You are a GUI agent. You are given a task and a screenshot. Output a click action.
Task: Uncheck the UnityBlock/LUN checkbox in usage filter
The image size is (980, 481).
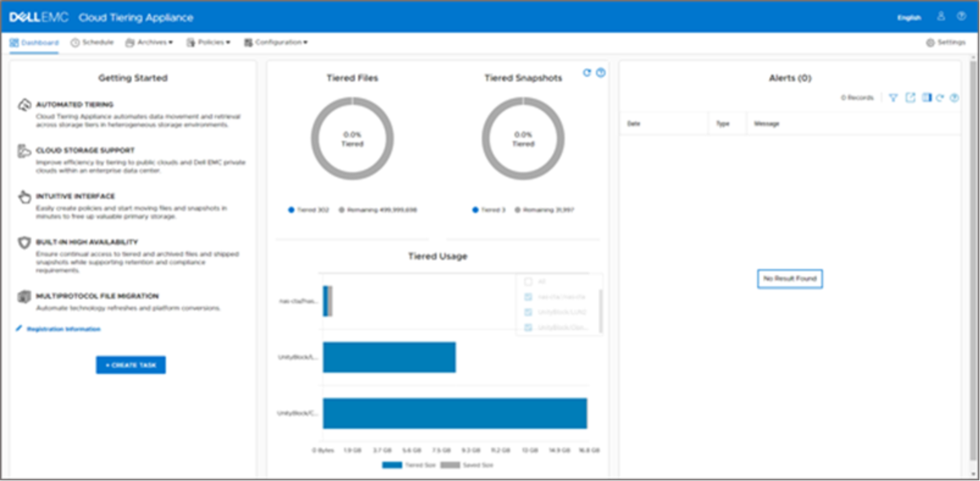click(x=528, y=312)
